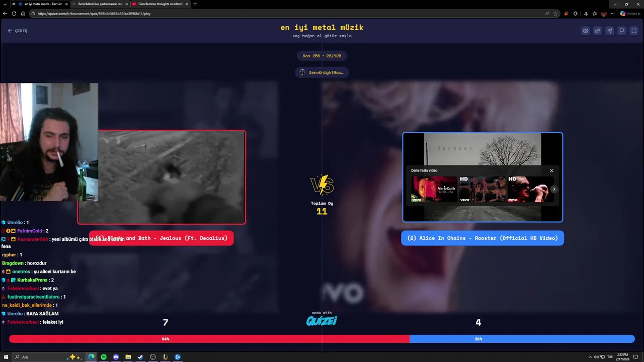Screen dimensions: 644x362
Task: Open the 2:23 PM clock calendar
Action: (623, 357)
